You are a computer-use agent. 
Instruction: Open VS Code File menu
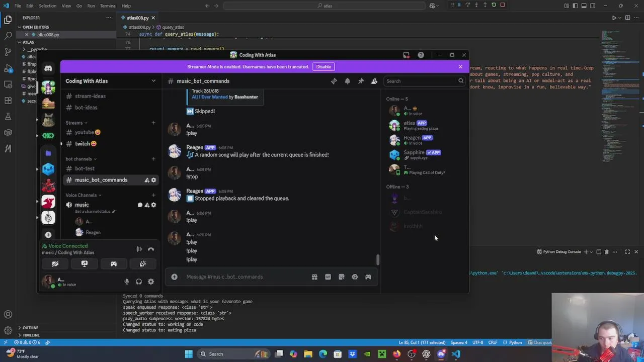point(18,6)
